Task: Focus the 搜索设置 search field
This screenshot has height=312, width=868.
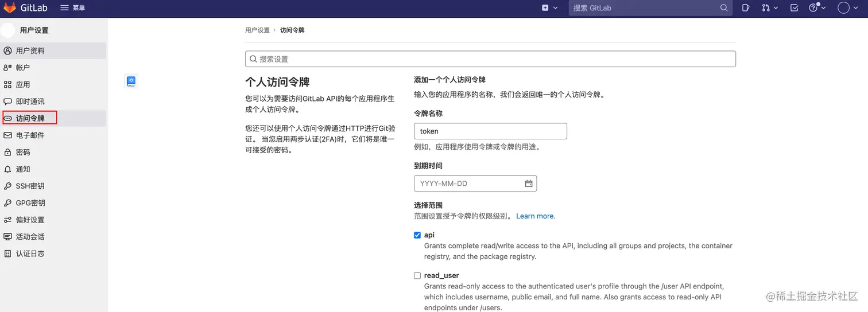Action: [490, 59]
